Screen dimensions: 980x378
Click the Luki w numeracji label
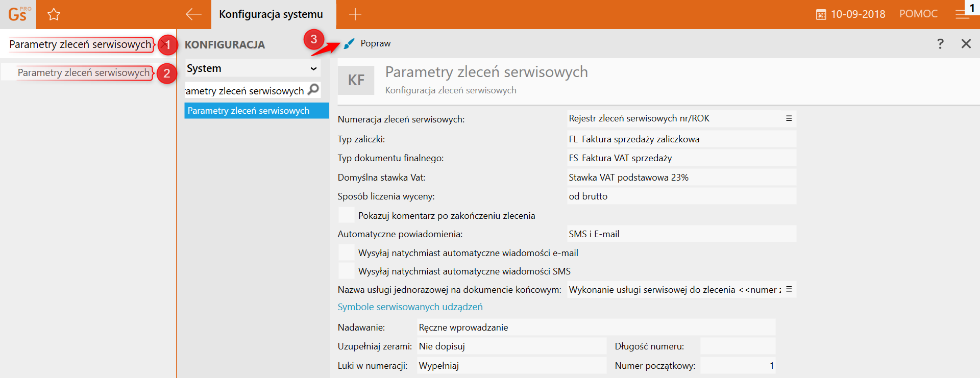(x=373, y=366)
